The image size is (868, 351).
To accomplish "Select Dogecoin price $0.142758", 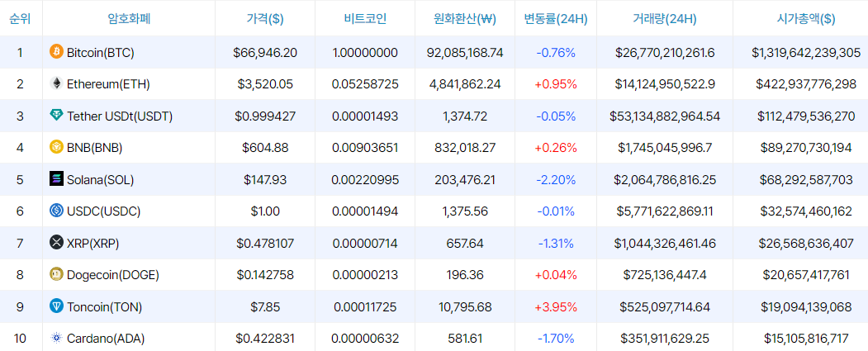I will (x=265, y=274).
